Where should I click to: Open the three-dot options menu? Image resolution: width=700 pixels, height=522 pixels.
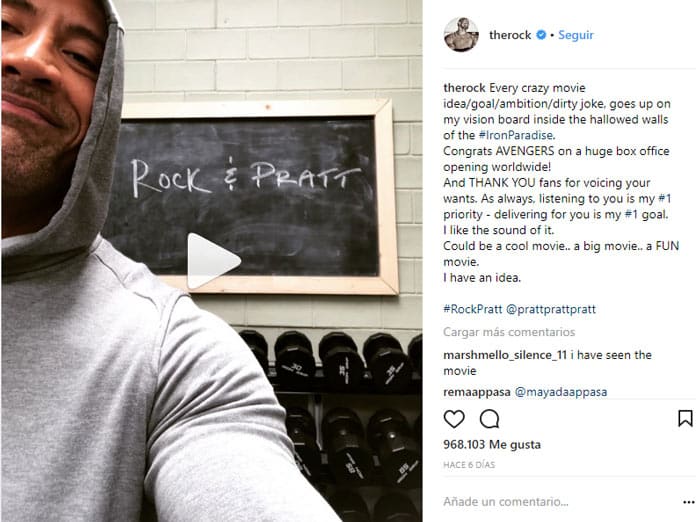(x=689, y=502)
